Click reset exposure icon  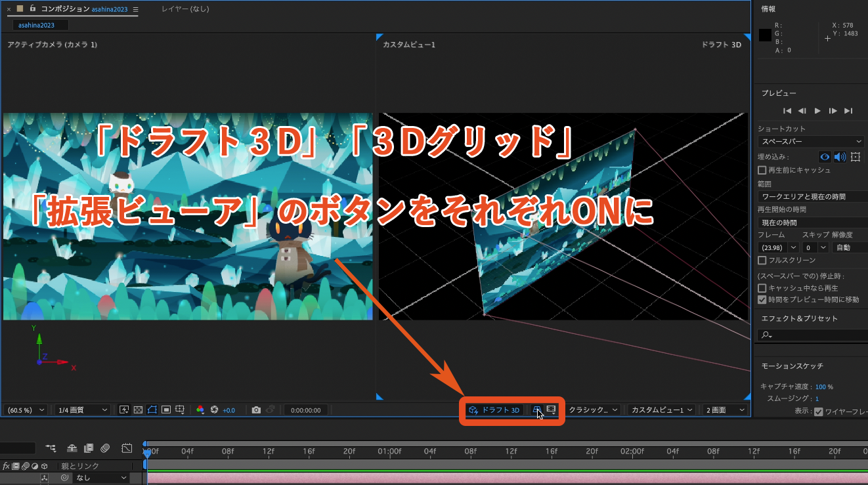(215, 410)
